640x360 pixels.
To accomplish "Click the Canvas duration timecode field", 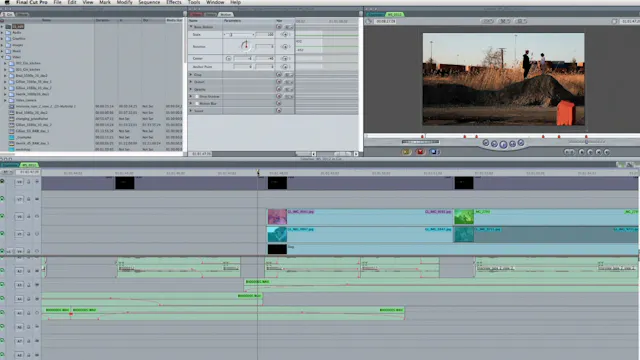I will [x=385, y=21].
